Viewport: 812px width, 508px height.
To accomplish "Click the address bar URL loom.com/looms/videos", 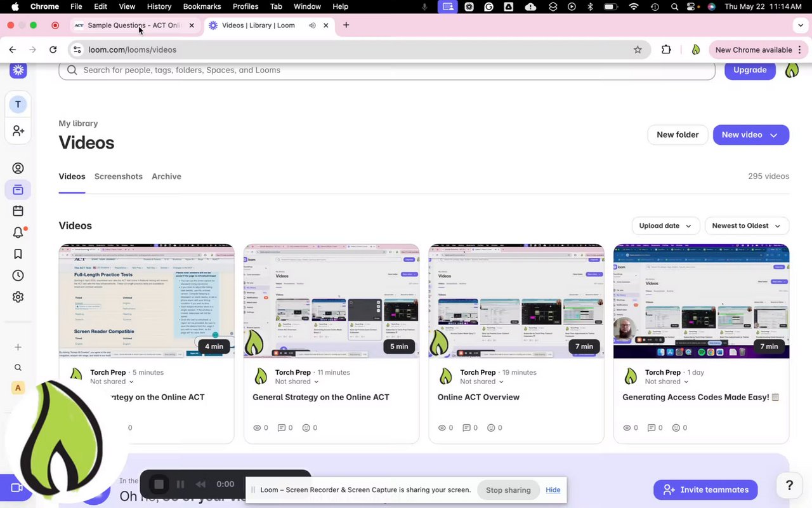I will coord(133,50).
